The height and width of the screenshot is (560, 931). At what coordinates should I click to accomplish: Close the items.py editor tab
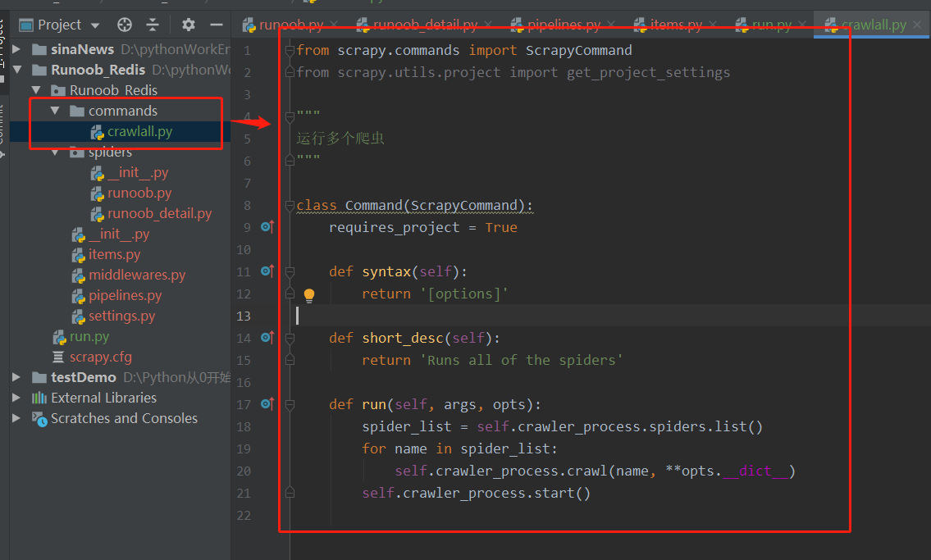(x=713, y=25)
